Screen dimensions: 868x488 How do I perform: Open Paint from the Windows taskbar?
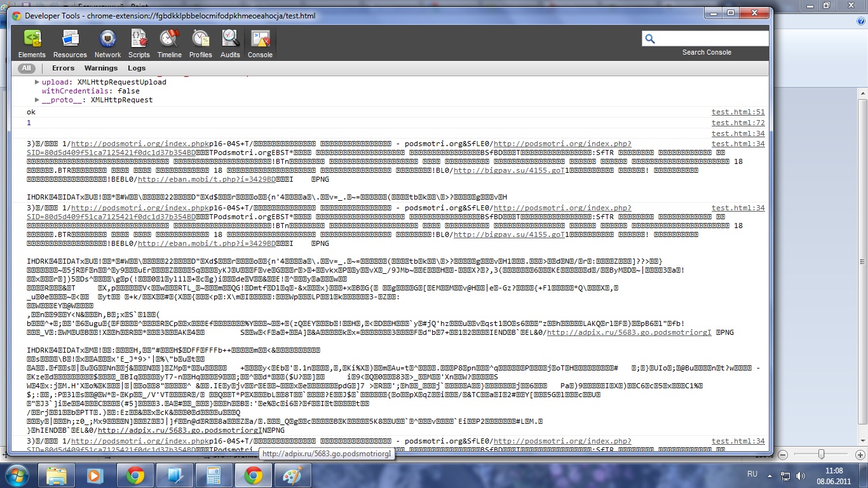[x=293, y=475]
